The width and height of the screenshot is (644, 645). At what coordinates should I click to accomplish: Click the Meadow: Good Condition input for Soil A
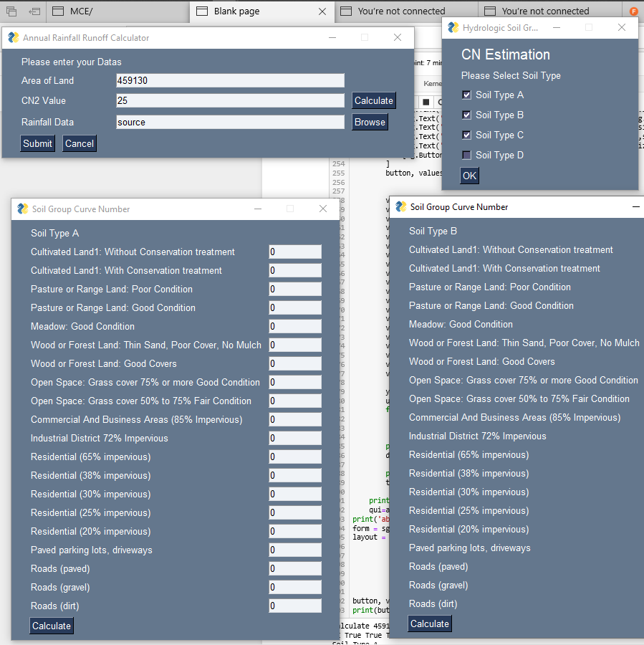click(x=295, y=327)
